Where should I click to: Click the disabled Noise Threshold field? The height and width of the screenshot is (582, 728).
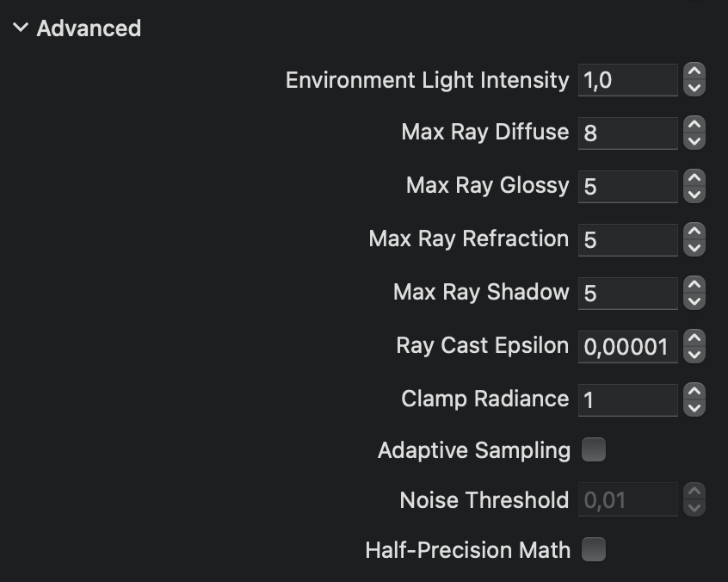tap(628, 499)
